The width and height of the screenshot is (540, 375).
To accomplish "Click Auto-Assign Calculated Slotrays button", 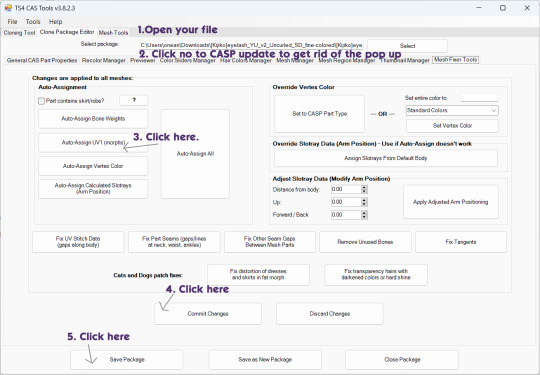I will [x=93, y=189].
